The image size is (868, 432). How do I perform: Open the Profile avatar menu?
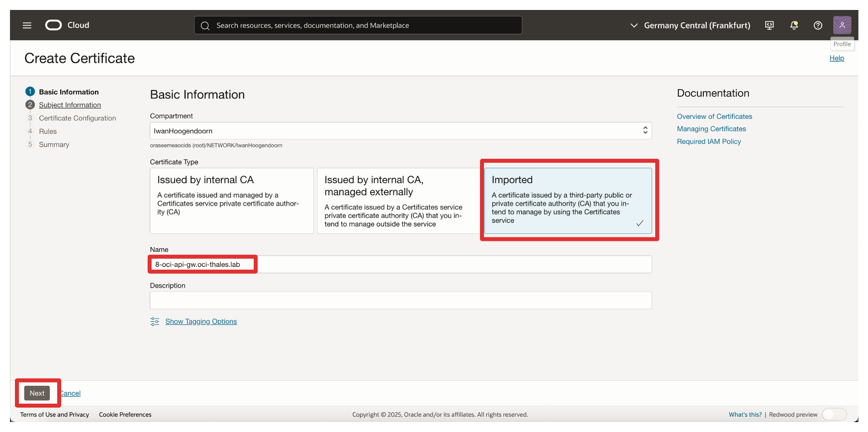[x=842, y=25]
